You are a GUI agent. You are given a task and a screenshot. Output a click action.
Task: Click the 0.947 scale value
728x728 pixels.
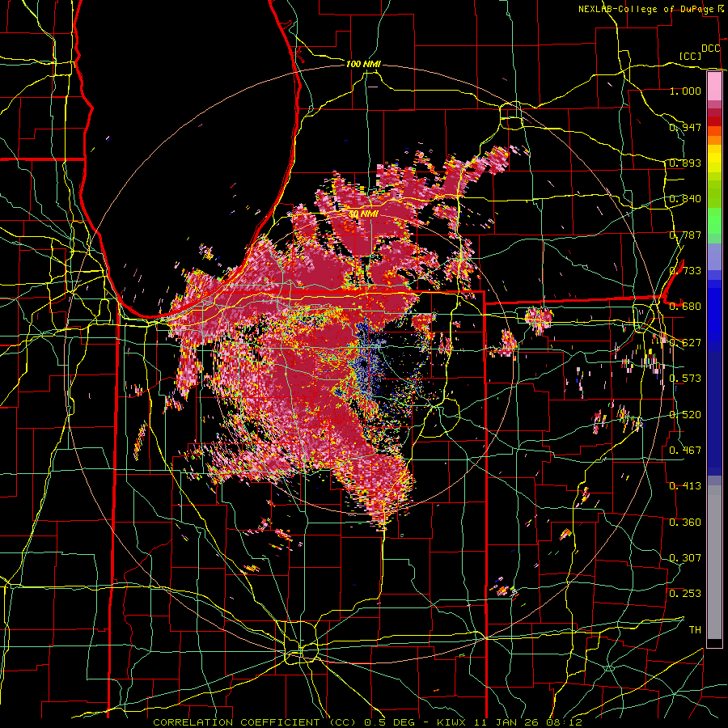(685, 127)
